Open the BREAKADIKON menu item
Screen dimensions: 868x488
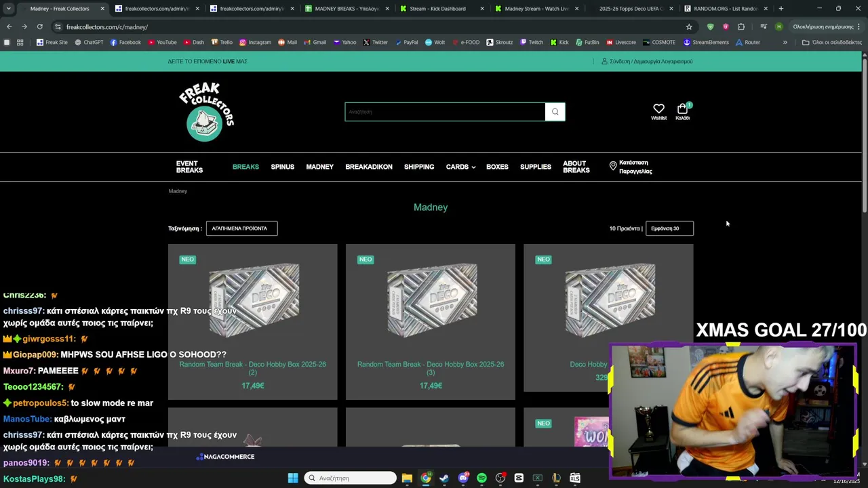[369, 167]
